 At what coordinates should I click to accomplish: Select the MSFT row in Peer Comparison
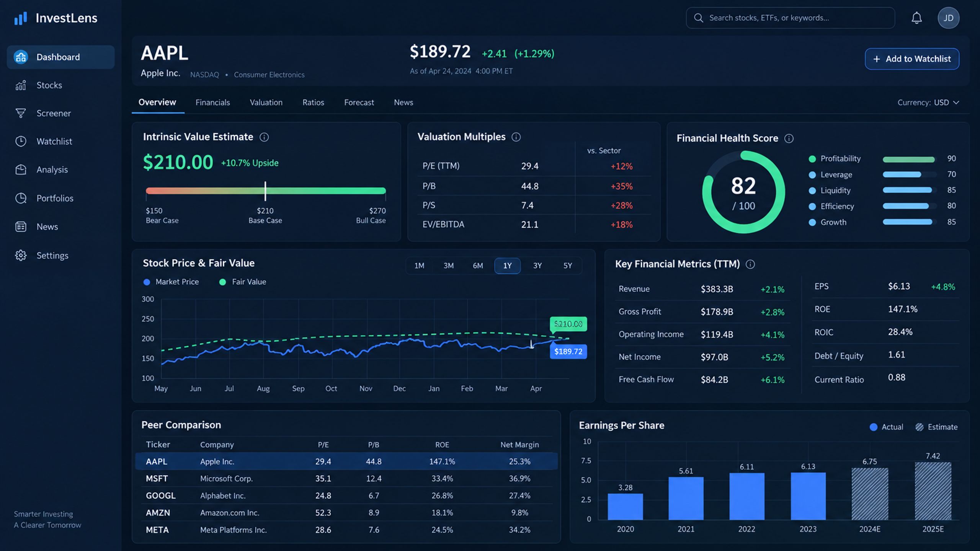(346, 478)
